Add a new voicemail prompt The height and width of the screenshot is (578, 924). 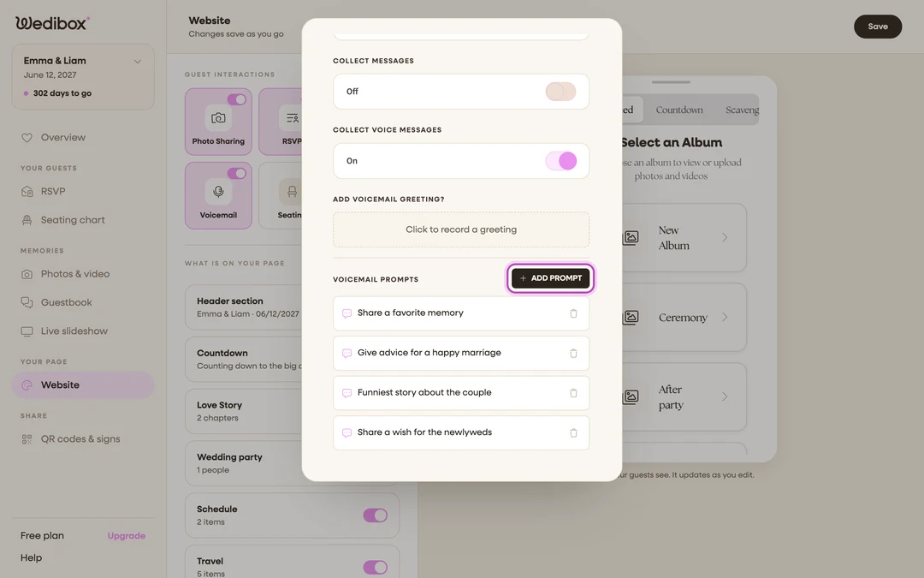point(550,278)
